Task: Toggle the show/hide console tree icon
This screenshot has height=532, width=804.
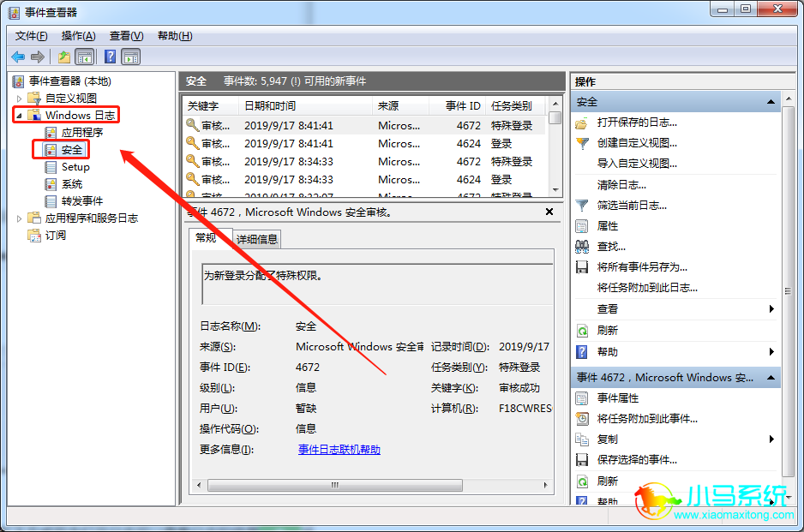Action: [85, 57]
